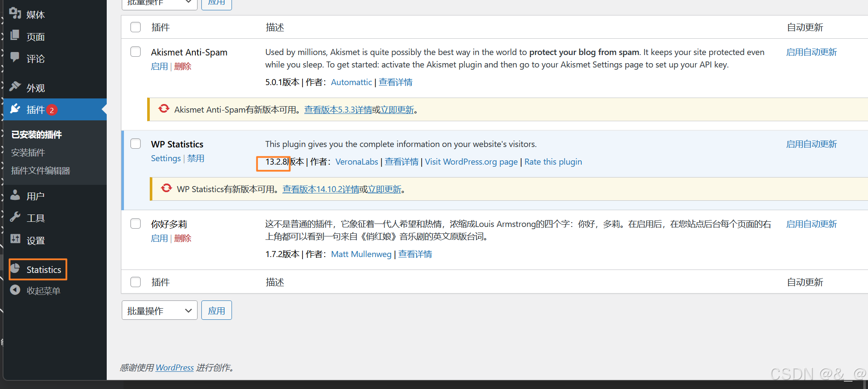Image resolution: width=868 pixels, height=389 pixels.
Task: Sort by top 插件 column header
Action: (161, 28)
